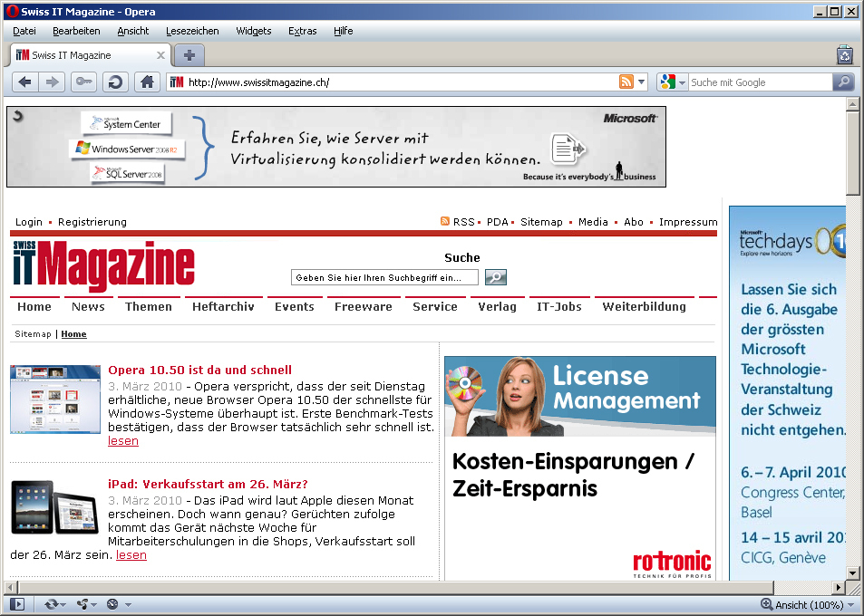
Task: Reload the current page
Action: pyautogui.click(x=115, y=82)
